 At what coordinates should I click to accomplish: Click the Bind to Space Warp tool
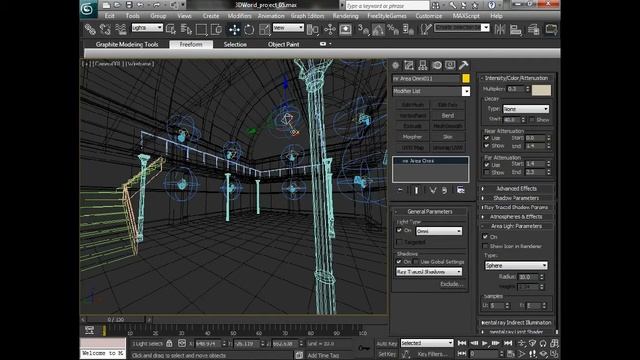[x=120, y=29]
